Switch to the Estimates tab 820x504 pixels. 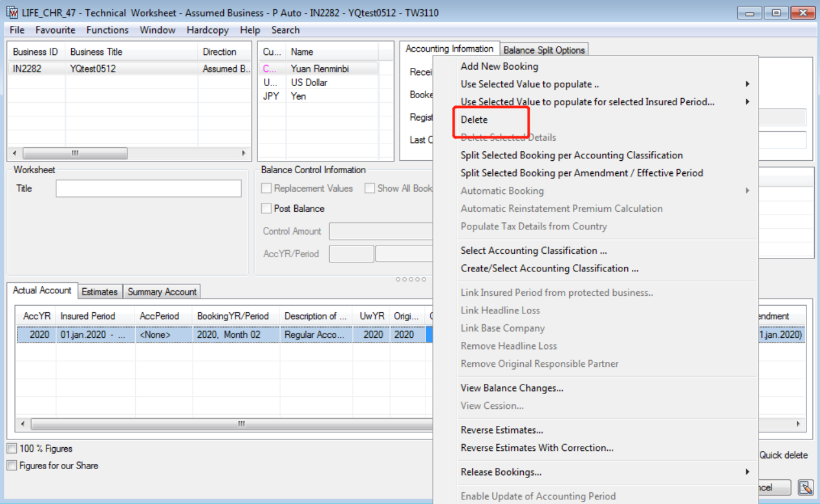[x=100, y=292]
